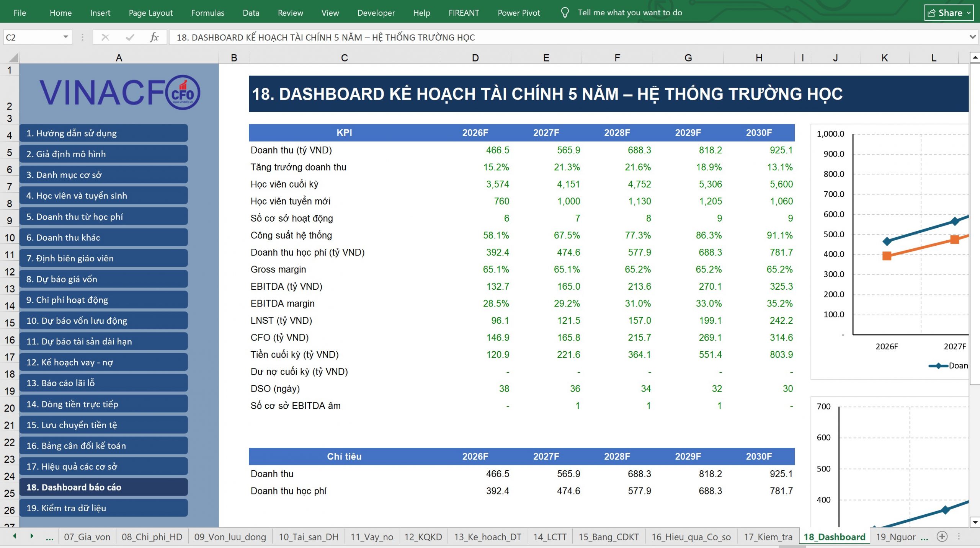The height and width of the screenshot is (548, 980).
Task: Select column D header
Action: (475, 58)
